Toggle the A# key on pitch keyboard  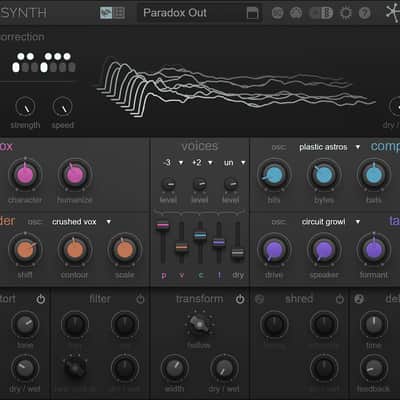(67, 56)
